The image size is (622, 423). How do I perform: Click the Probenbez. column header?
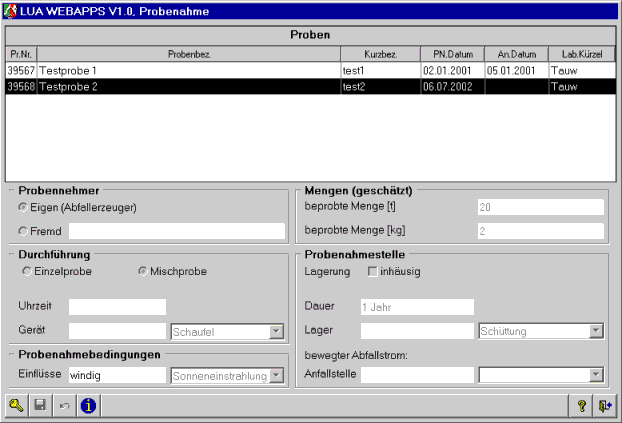coord(188,54)
